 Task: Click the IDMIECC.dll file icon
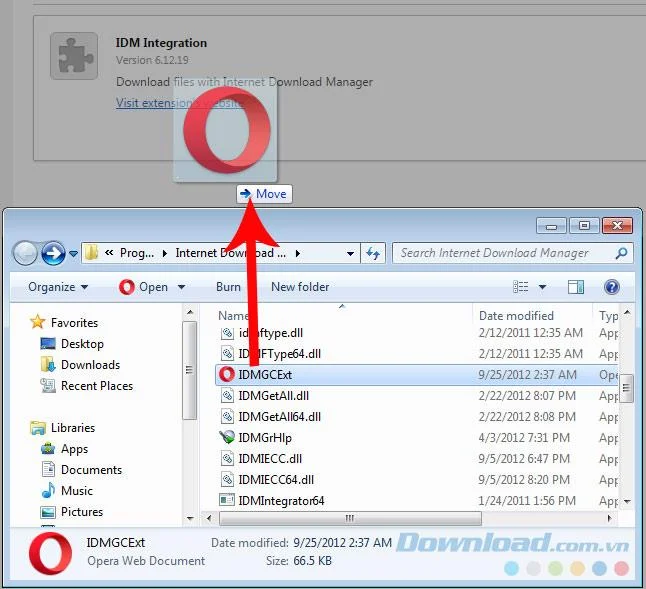tap(227, 458)
